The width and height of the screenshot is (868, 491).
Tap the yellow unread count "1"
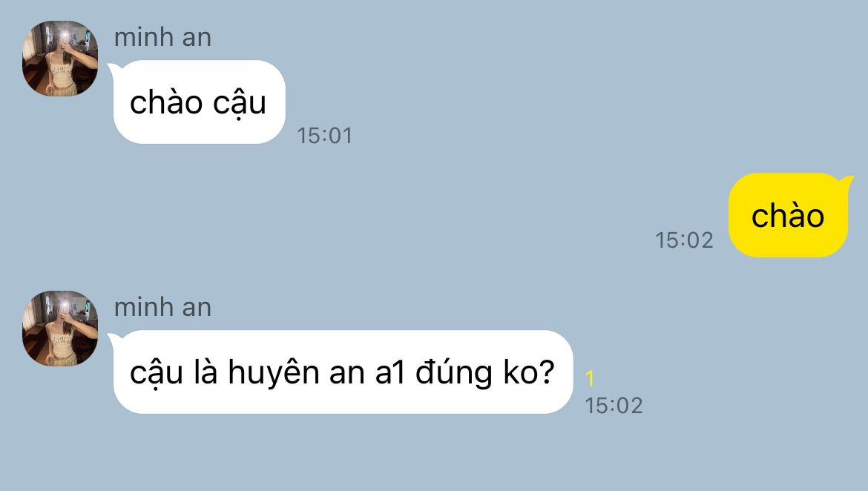pos(590,378)
